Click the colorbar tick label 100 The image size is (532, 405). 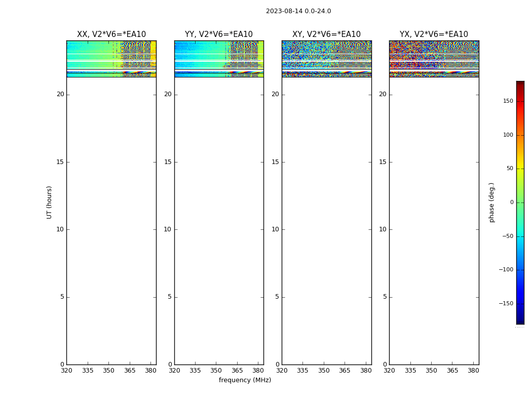coord(507,135)
